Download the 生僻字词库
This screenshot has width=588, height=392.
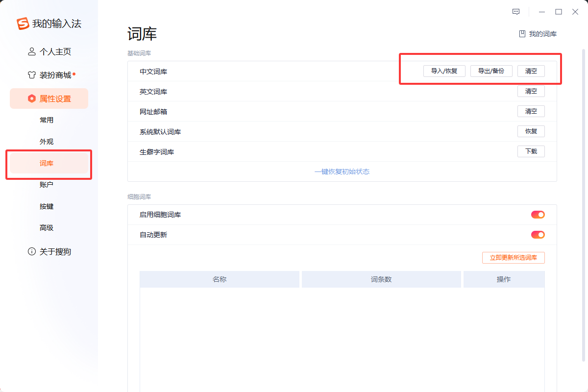pos(531,151)
